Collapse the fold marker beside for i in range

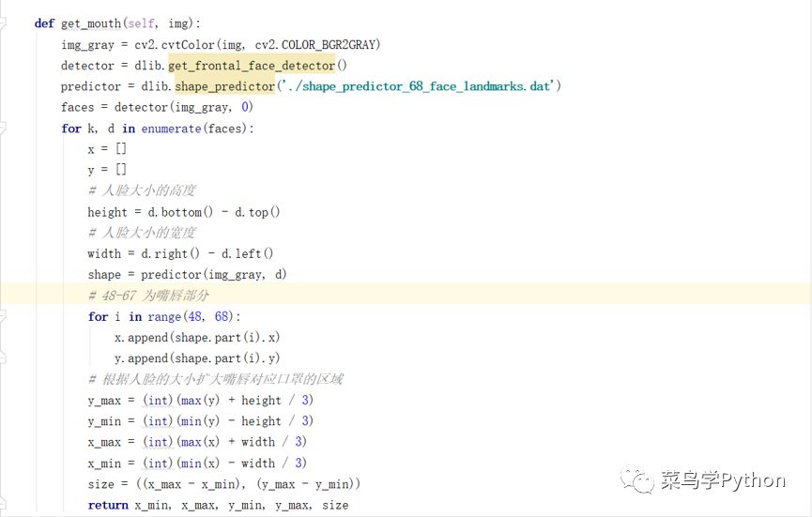(3, 315)
